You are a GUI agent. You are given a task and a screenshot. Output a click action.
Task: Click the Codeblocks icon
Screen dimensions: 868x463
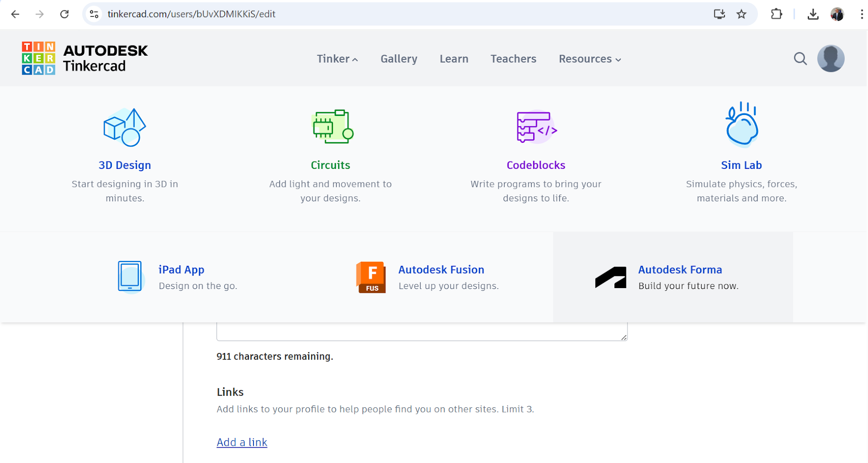click(536, 127)
